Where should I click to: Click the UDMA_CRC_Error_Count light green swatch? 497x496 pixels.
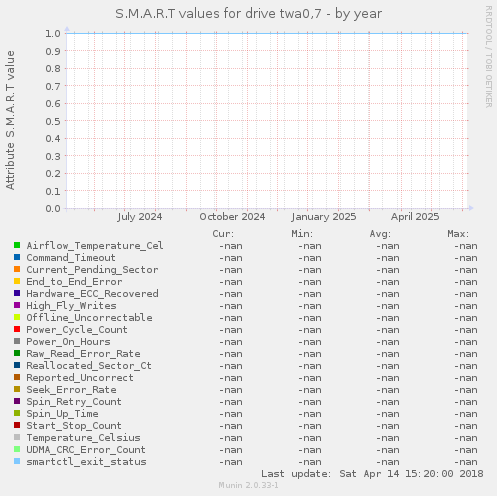coord(17,449)
